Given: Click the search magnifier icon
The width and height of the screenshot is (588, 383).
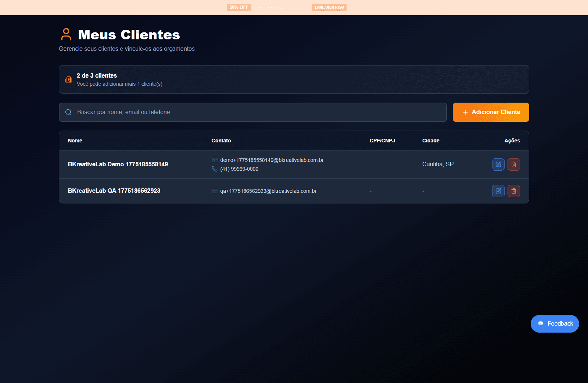Looking at the screenshot, I should point(68,112).
